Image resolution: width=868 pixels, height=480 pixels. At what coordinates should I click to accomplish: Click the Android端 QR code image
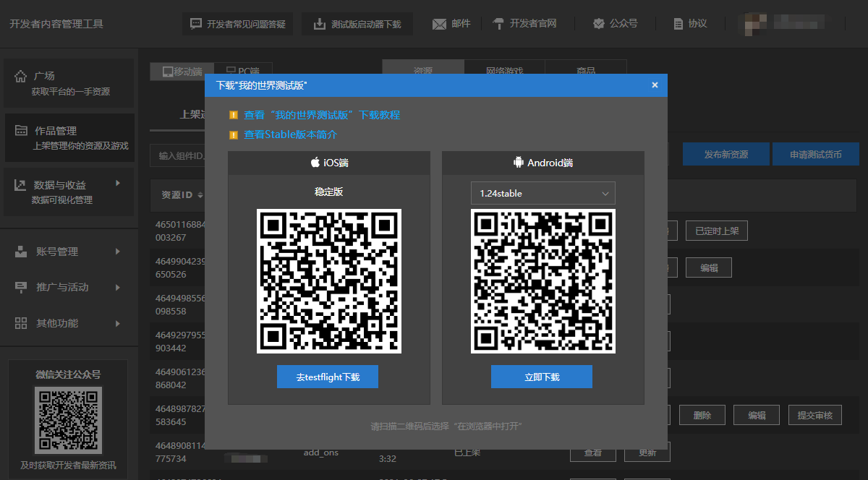(x=543, y=281)
